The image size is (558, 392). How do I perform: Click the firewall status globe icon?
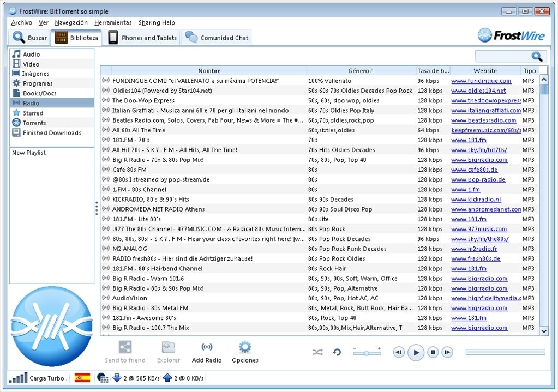coord(103,378)
